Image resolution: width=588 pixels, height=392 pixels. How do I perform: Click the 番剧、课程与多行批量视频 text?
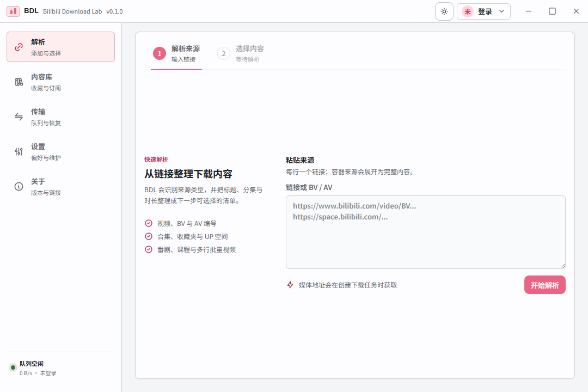pyautogui.click(x=197, y=250)
